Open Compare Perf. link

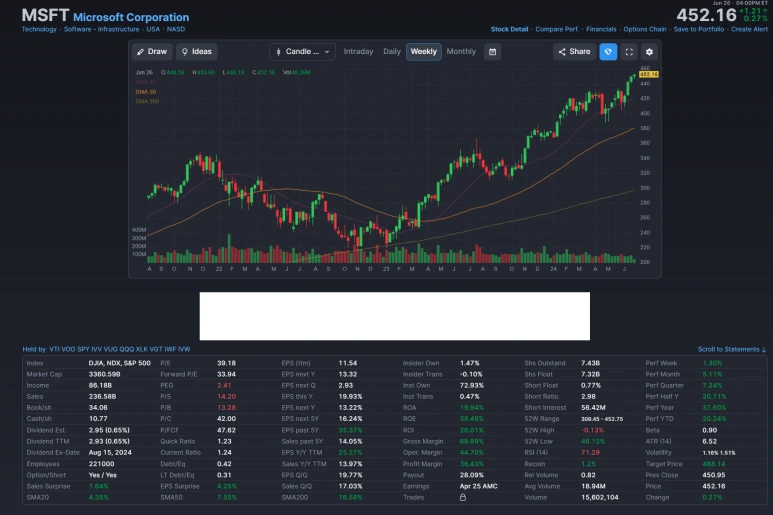557,29
